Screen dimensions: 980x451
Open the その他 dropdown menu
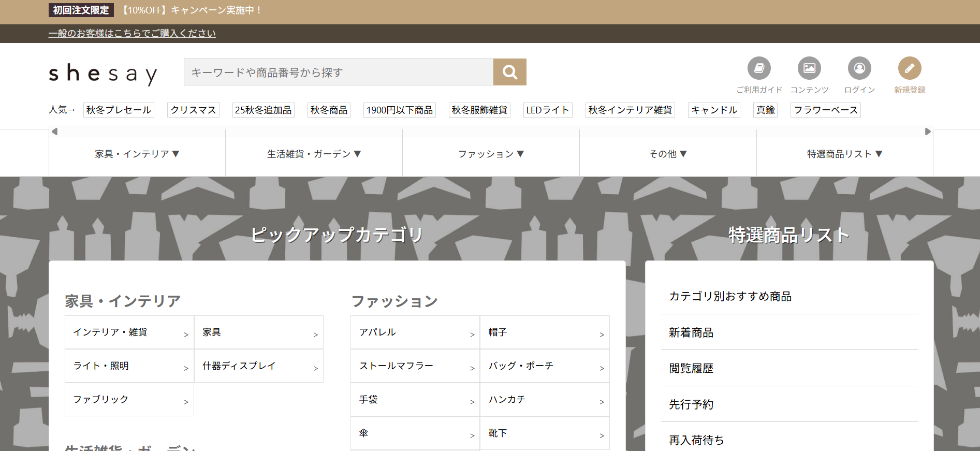[668, 154]
